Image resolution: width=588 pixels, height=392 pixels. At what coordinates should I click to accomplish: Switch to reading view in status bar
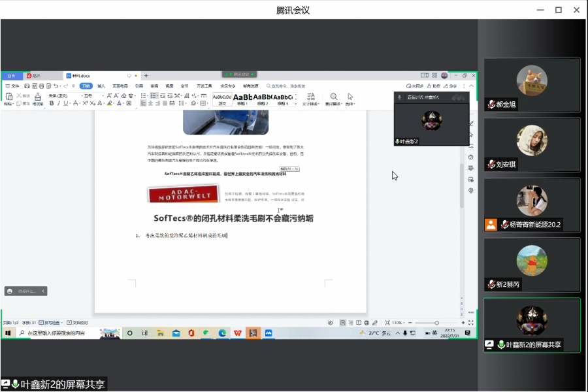[359, 323]
